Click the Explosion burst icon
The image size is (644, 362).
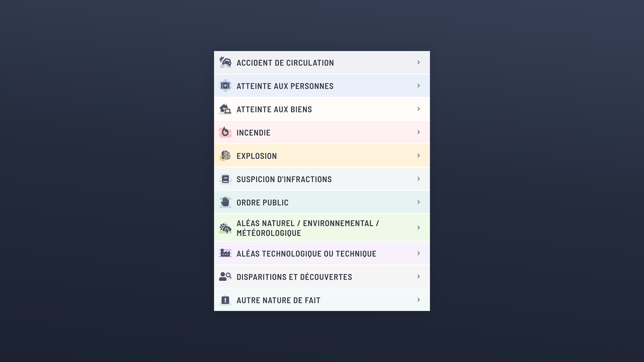(x=225, y=156)
